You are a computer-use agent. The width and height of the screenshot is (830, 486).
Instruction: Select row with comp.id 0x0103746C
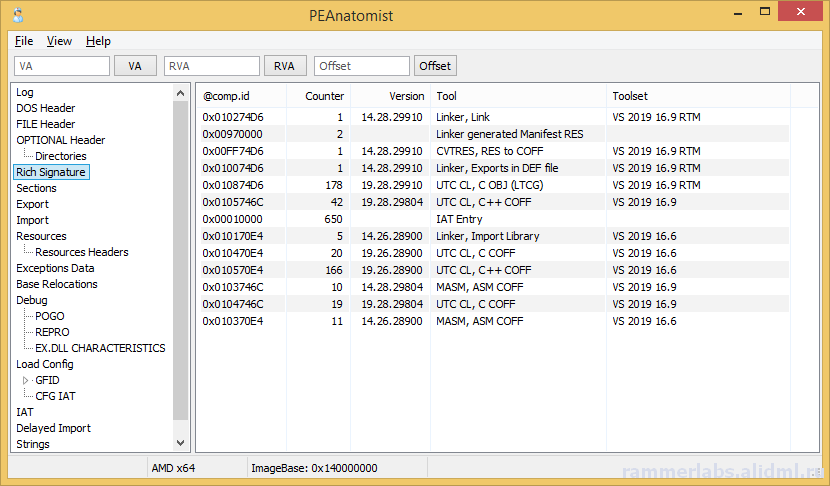tap(494, 287)
